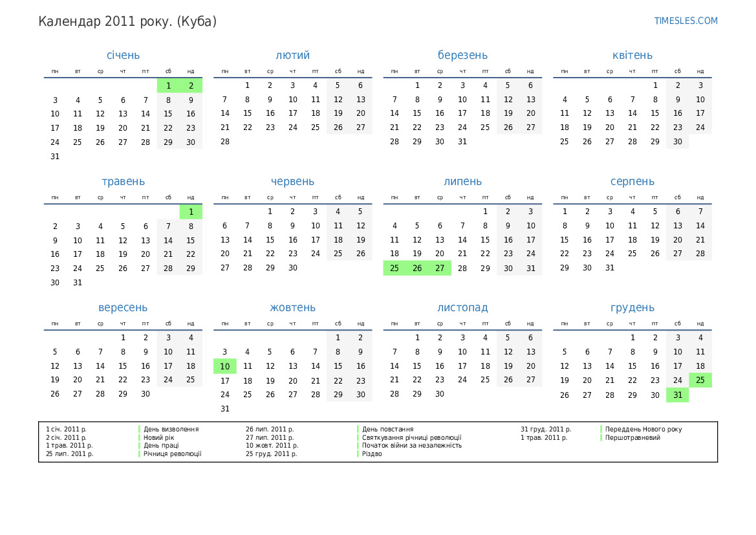Click date 30 in квітень

pyautogui.click(x=677, y=142)
